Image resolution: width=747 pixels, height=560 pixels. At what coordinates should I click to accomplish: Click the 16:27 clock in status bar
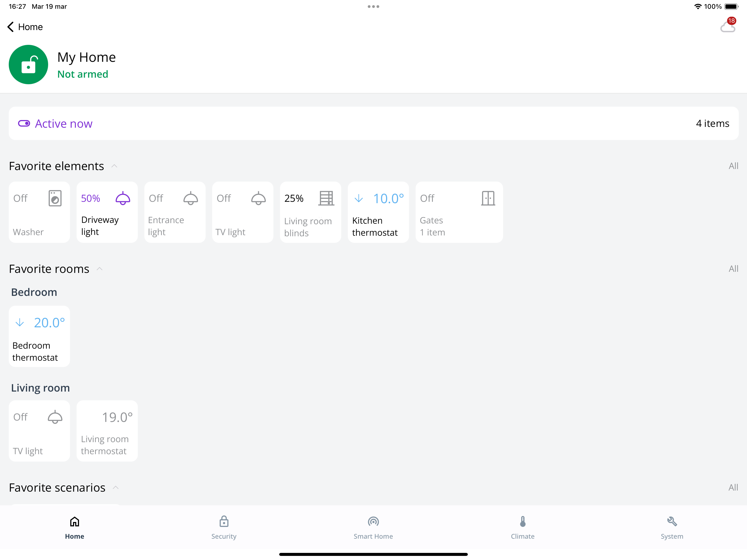[17, 6]
